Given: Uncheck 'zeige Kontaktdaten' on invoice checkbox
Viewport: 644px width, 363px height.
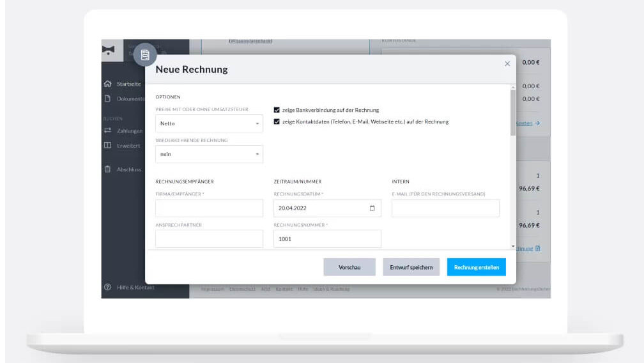Looking at the screenshot, I should 277,121.
